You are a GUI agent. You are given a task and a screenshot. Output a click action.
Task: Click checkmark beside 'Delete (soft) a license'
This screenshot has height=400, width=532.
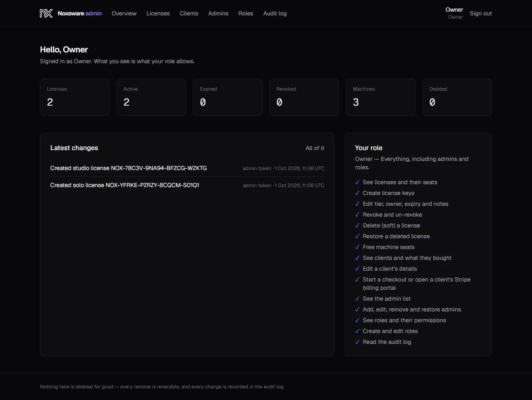357,225
